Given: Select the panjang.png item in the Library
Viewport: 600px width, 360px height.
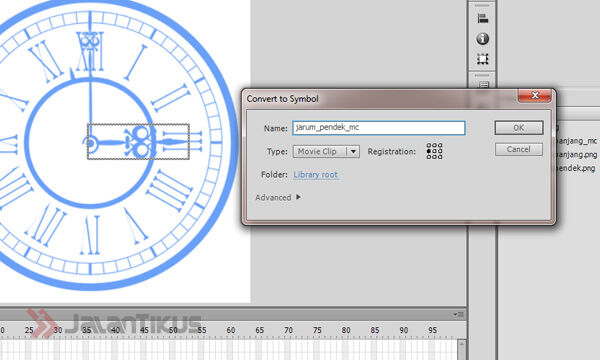Looking at the screenshot, I should click(577, 155).
